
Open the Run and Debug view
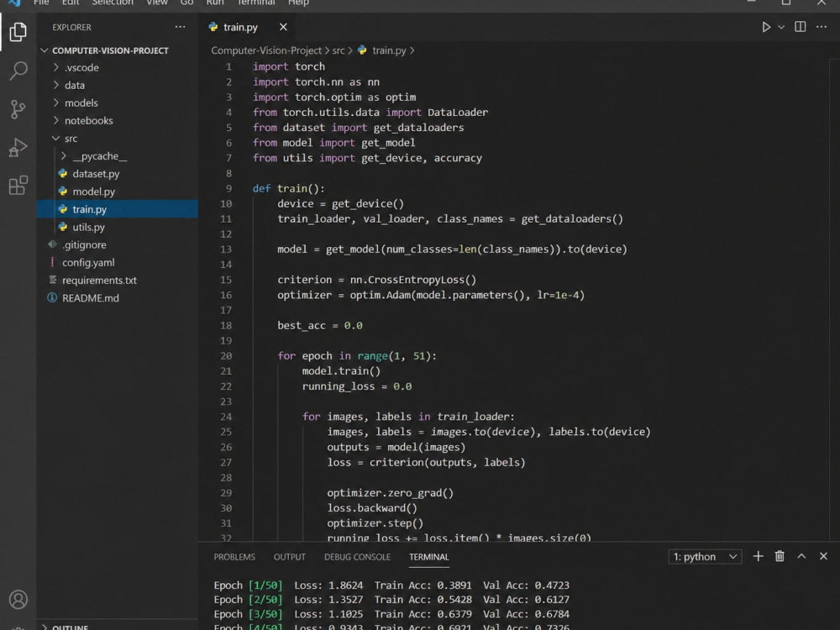pos(18,148)
